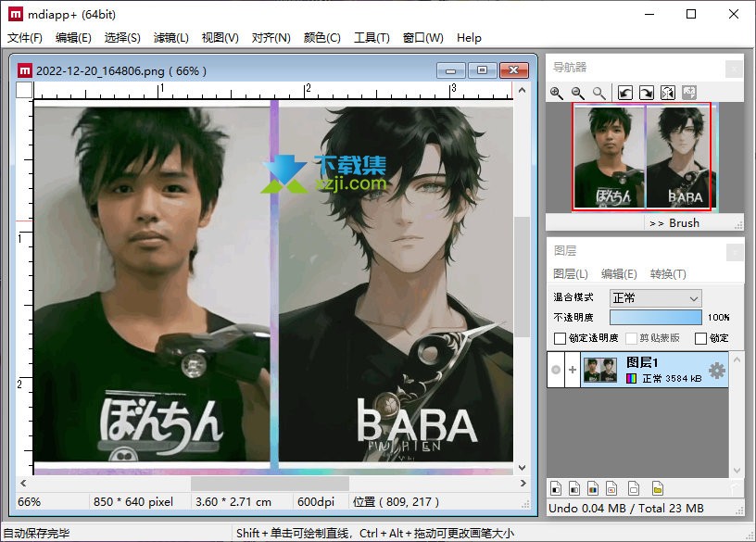Minimize the 2022-12-20_164806.png document window
The image size is (756, 542).
point(451,70)
